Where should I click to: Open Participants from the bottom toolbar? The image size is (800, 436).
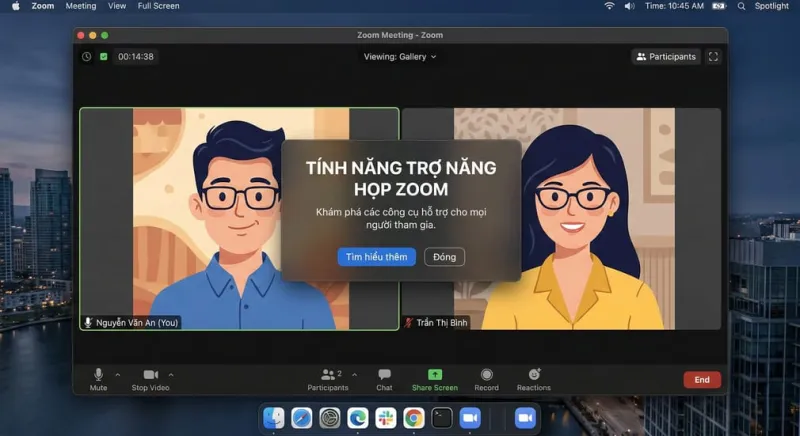pos(328,379)
